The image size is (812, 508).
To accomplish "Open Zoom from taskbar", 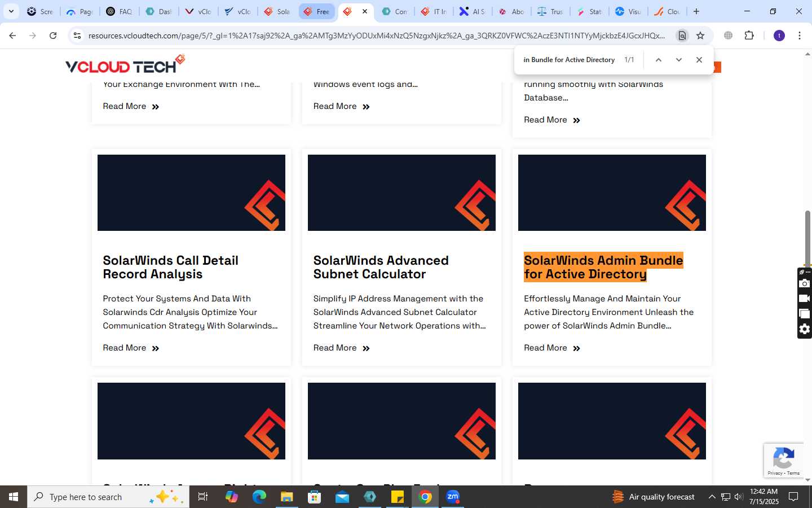I will (453, 497).
